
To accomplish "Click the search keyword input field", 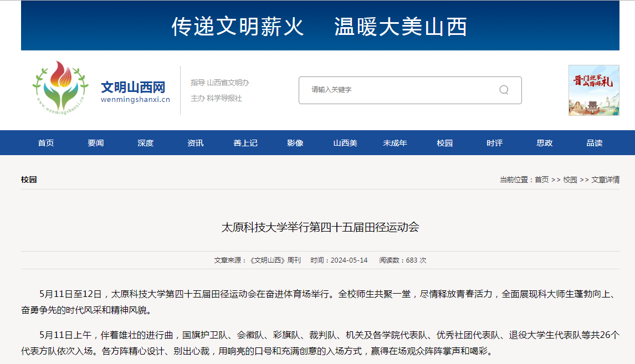I will (x=399, y=90).
